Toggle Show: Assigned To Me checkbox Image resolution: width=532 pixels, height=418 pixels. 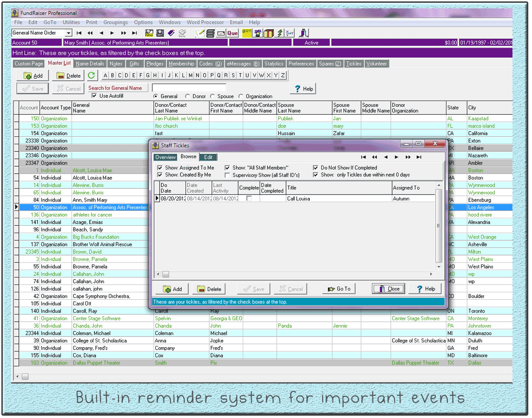[x=160, y=168]
